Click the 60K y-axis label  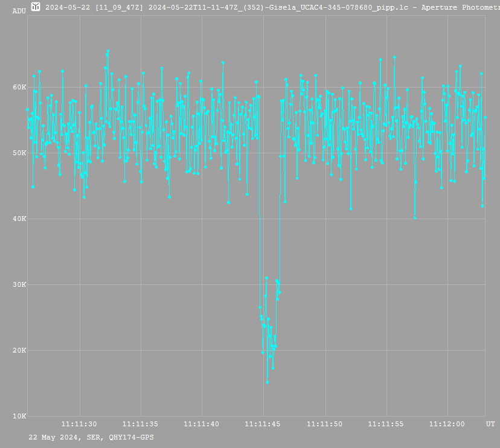coord(19,87)
